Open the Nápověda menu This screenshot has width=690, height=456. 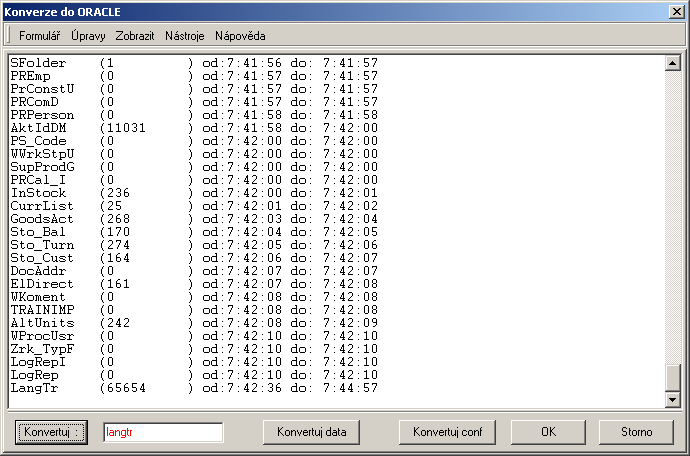[x=240, y=36]
